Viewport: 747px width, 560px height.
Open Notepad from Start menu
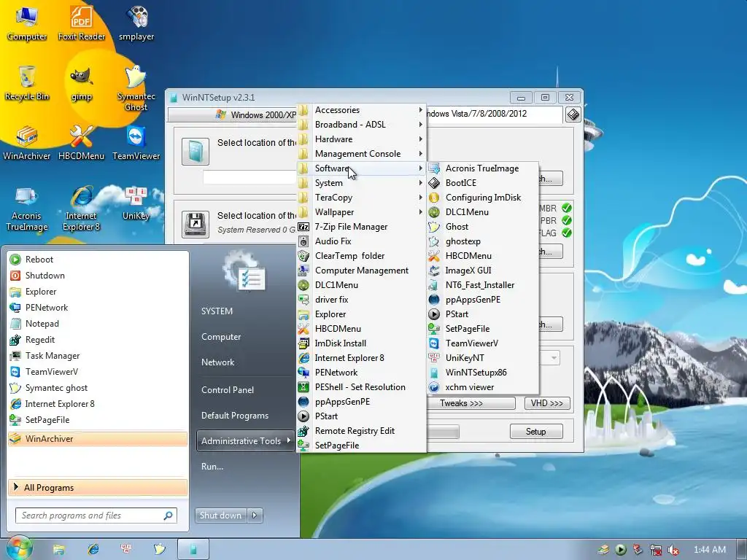click(x=98, y=324)
